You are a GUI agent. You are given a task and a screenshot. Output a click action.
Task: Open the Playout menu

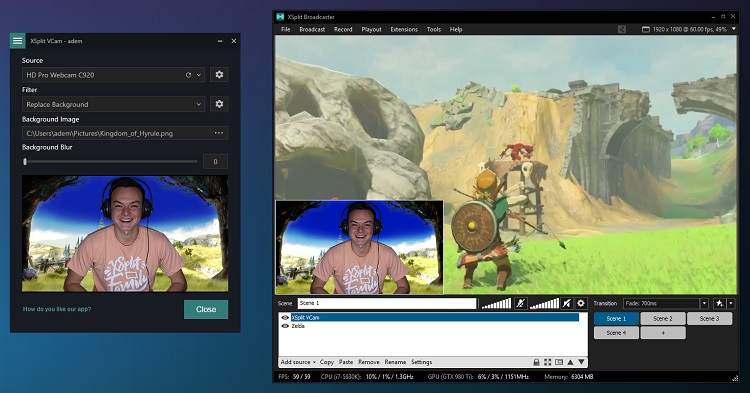point(371,29)
